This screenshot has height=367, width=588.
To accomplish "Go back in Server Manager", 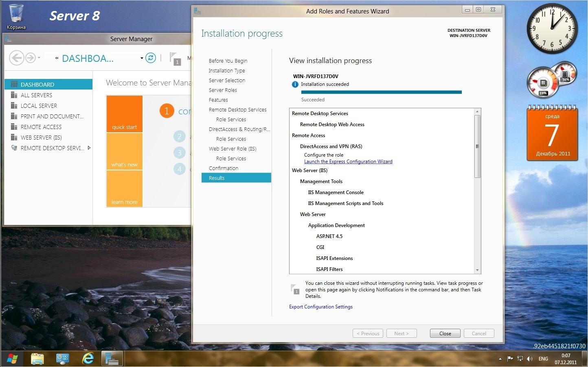I will click(x=17, y=58).
